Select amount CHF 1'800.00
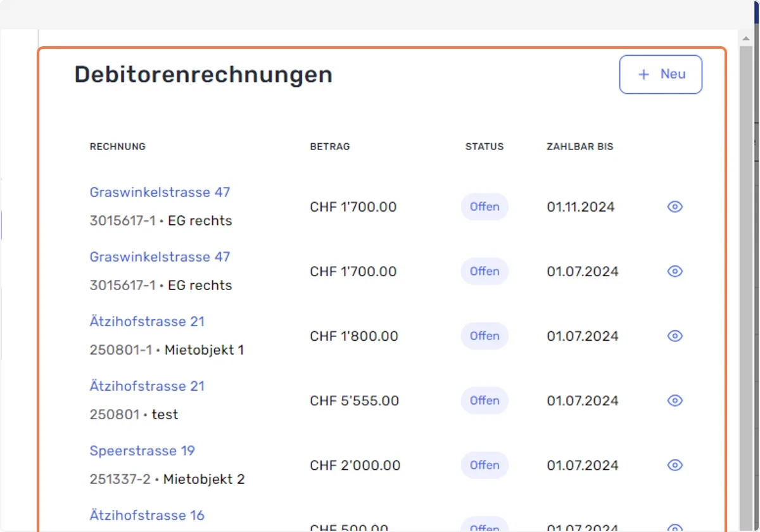 tap(354, 336)
